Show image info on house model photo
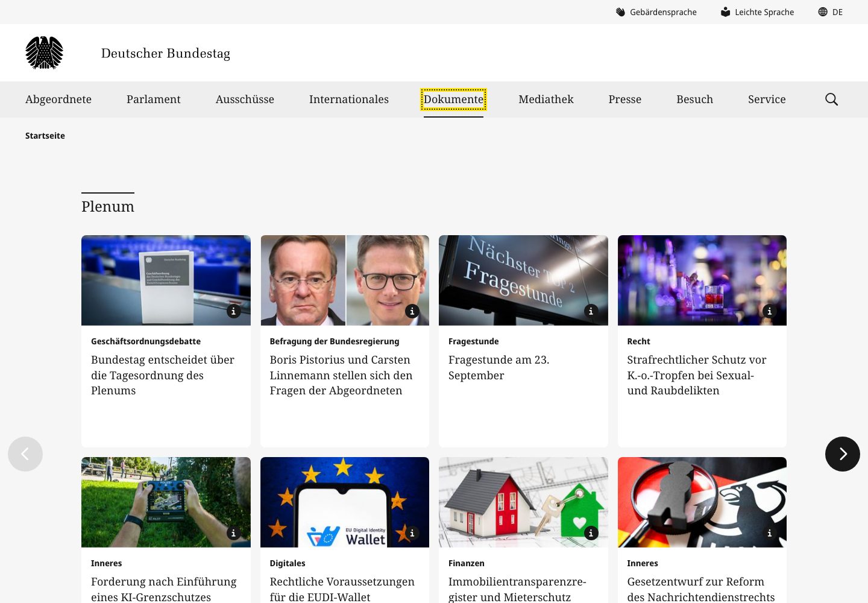The image size is (868, 603). (x=591, y=533)
